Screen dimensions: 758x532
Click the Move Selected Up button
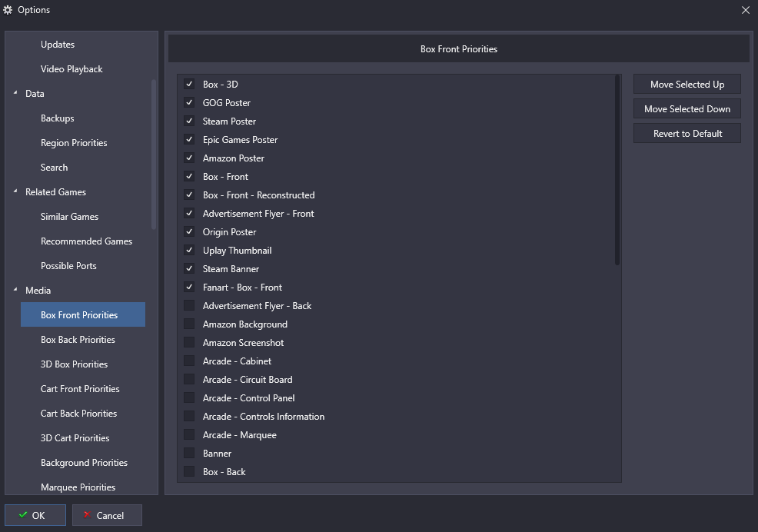point(687,84)
